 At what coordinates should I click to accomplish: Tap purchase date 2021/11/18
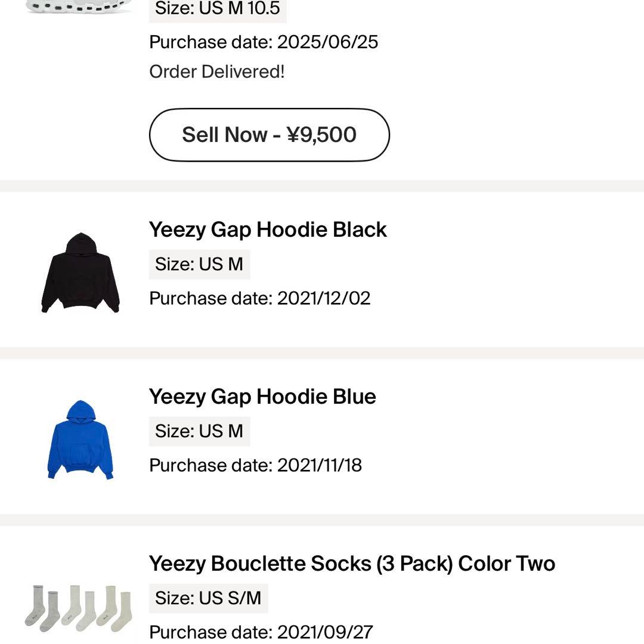(x=255, y=465)
